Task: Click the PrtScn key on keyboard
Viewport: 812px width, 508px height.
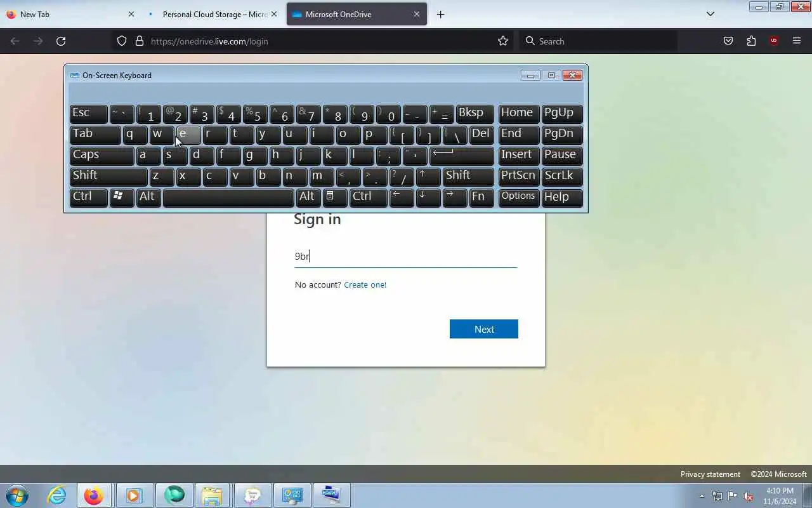Action: [x=518, y=176]
